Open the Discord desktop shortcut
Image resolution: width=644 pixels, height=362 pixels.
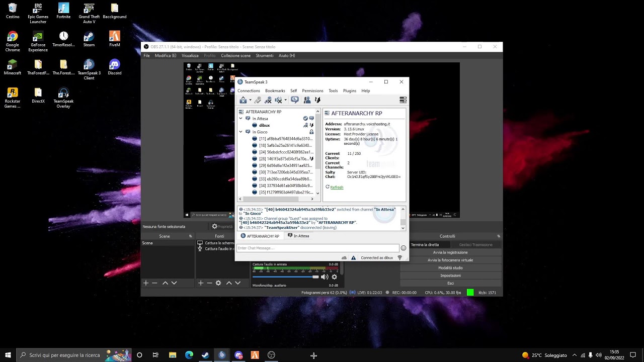point(114,67)
